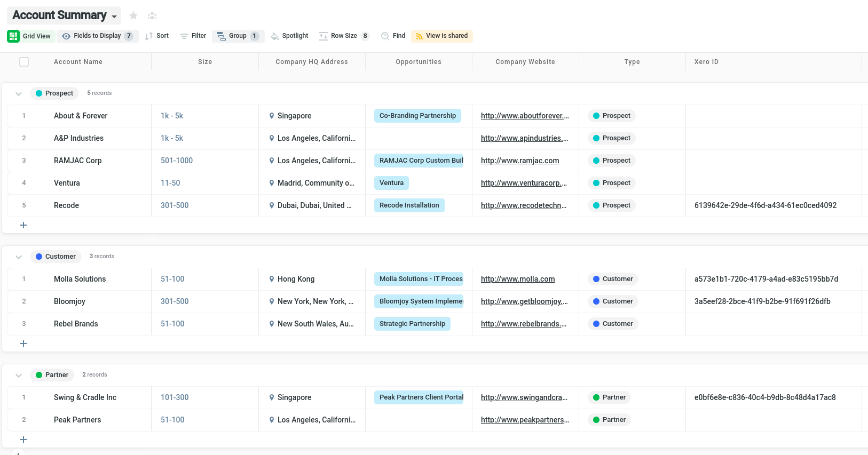
Task: Collapse the Prospect group
Action: [19, 93]
